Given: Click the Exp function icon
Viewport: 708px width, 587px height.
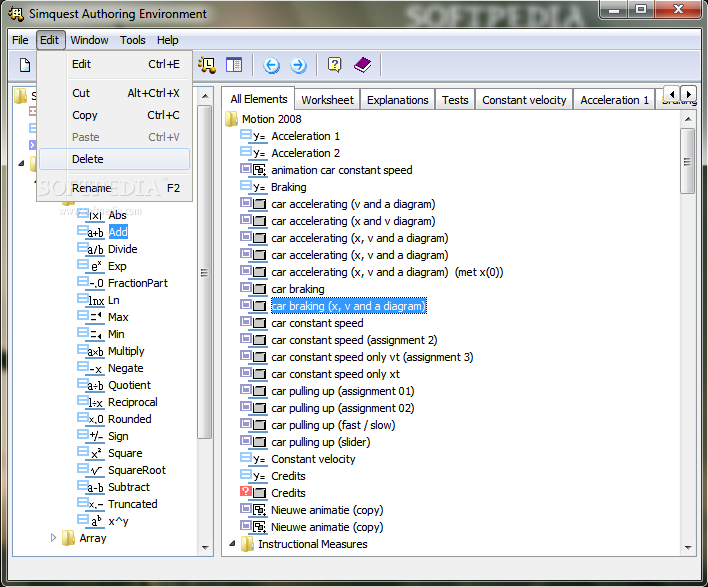Looking at the screenshot, I should coord(90,266).
